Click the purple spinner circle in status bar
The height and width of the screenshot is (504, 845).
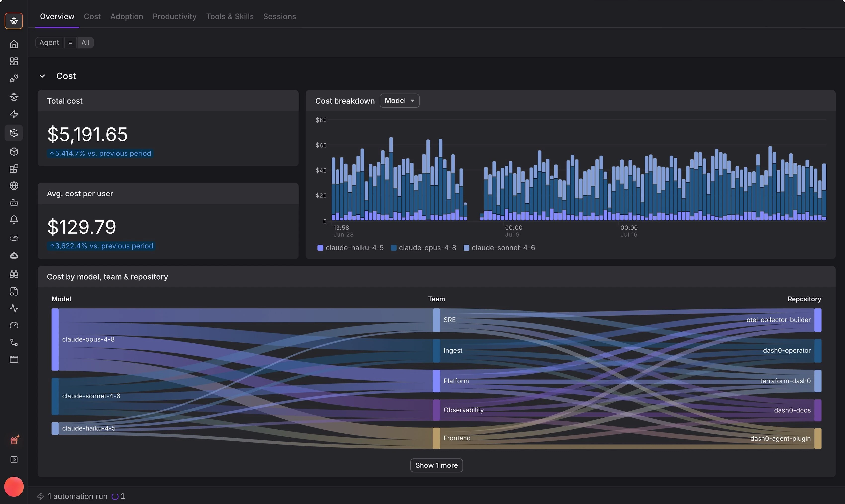(115, 497)
